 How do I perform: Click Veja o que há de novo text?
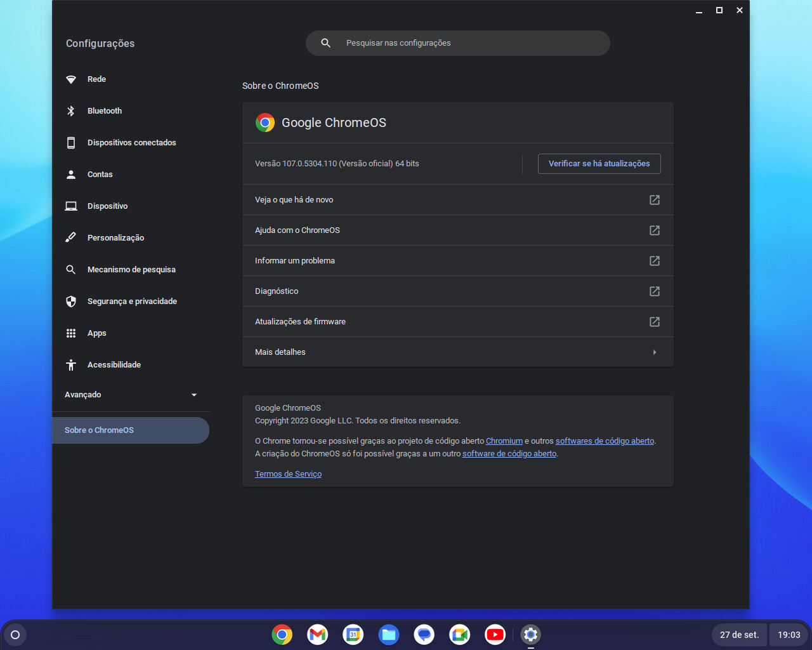(294, 200)
